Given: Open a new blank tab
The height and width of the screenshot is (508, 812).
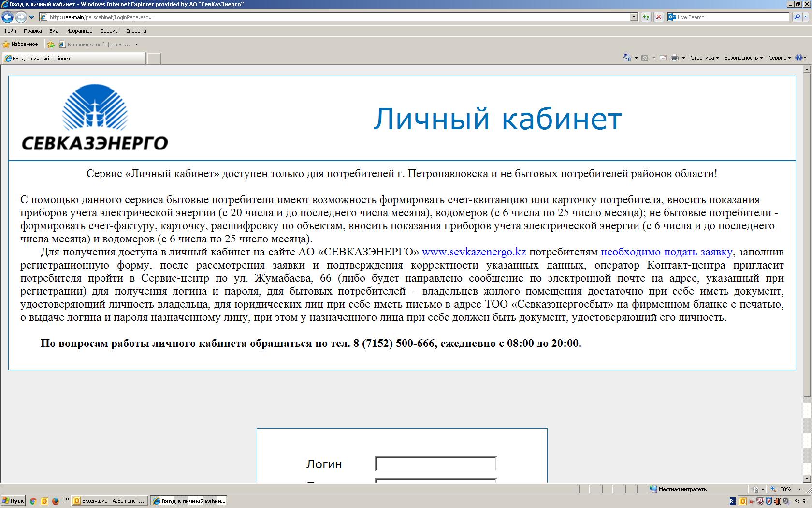Looking at the screenshot, I should (x=154, y=59).
